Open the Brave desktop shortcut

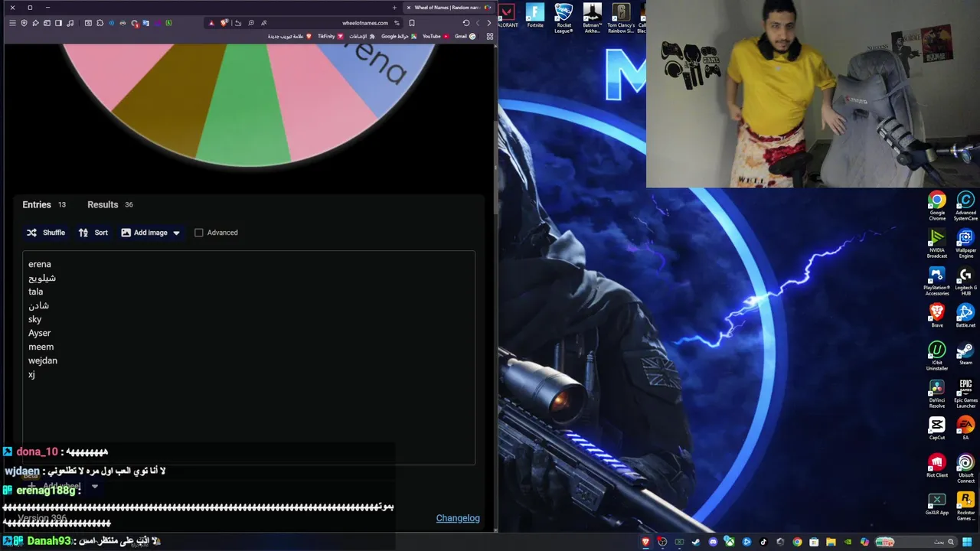(937, 316)
